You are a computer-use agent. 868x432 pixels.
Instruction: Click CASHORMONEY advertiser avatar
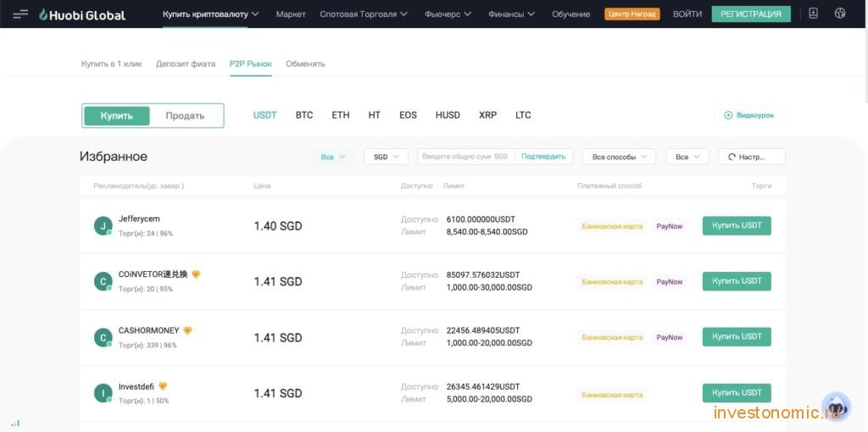103,337
